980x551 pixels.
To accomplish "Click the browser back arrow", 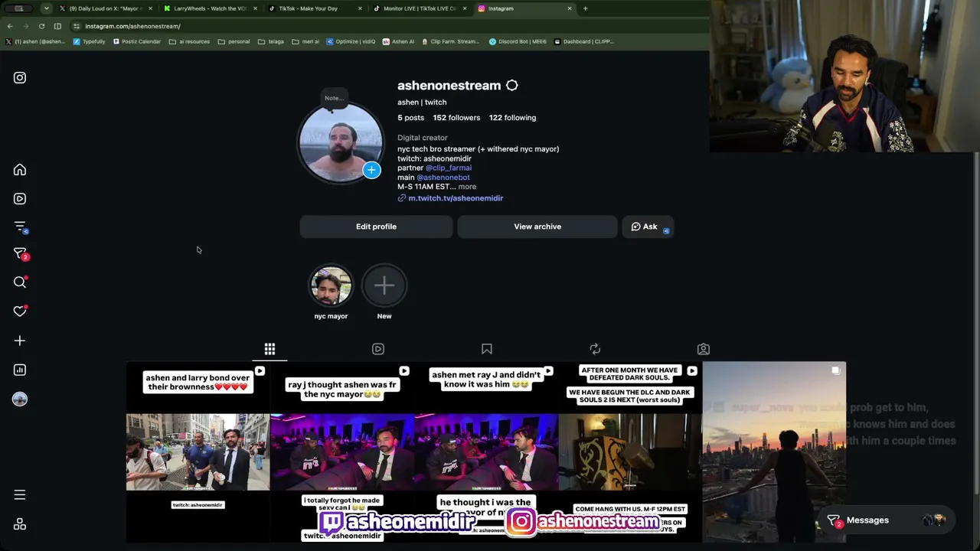I will pyautogui.click(x=10, y=26).
